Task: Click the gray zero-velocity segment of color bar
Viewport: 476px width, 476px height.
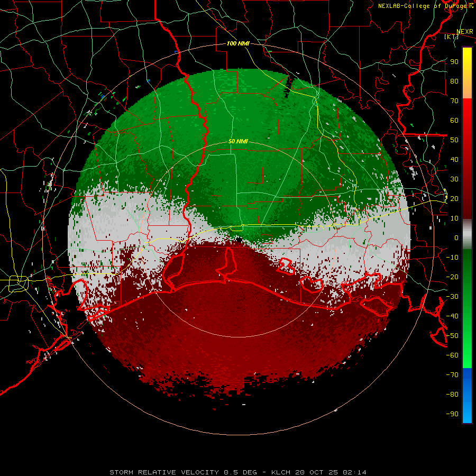Action: [x=467, y=234]
